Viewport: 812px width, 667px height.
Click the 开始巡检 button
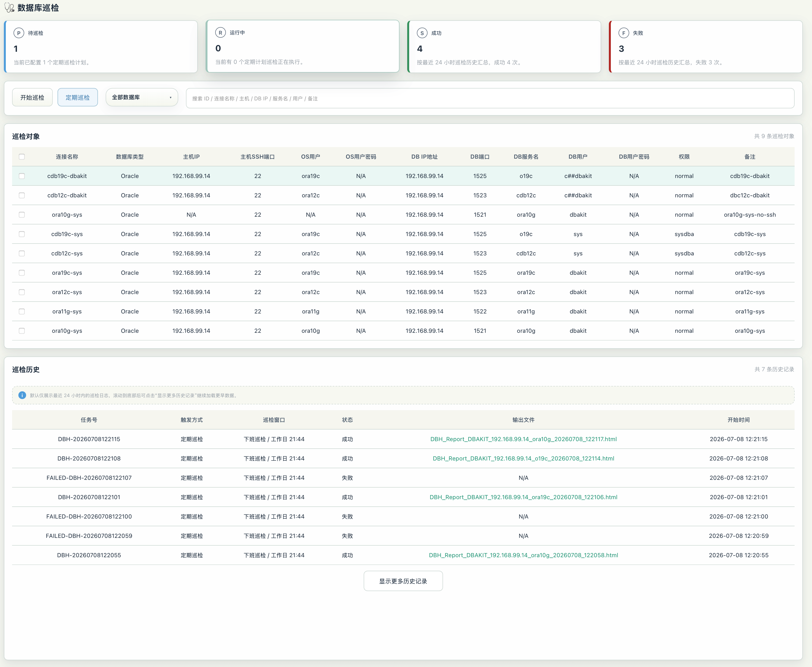pyautogui.click(x=32, y=98)
